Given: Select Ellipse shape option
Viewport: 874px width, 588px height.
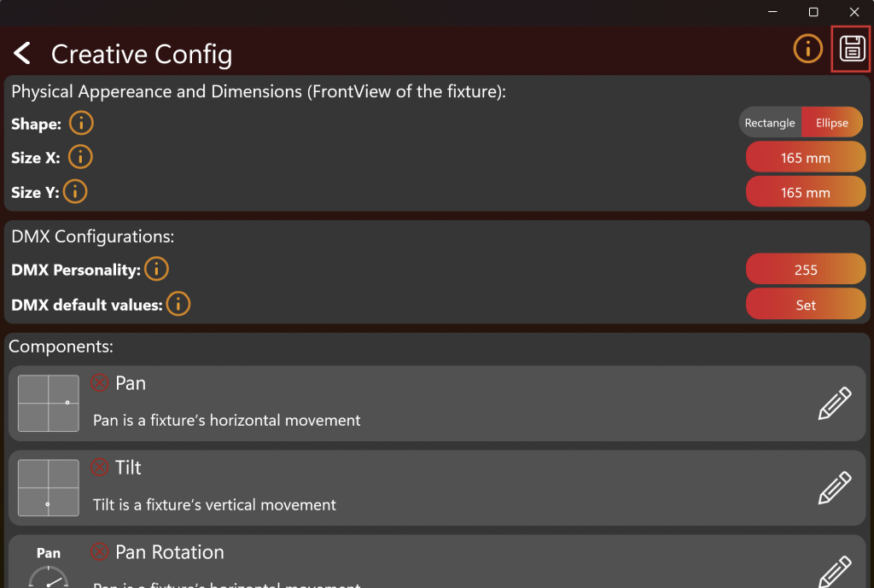Looking at the screenshot, I should [832, 123].
